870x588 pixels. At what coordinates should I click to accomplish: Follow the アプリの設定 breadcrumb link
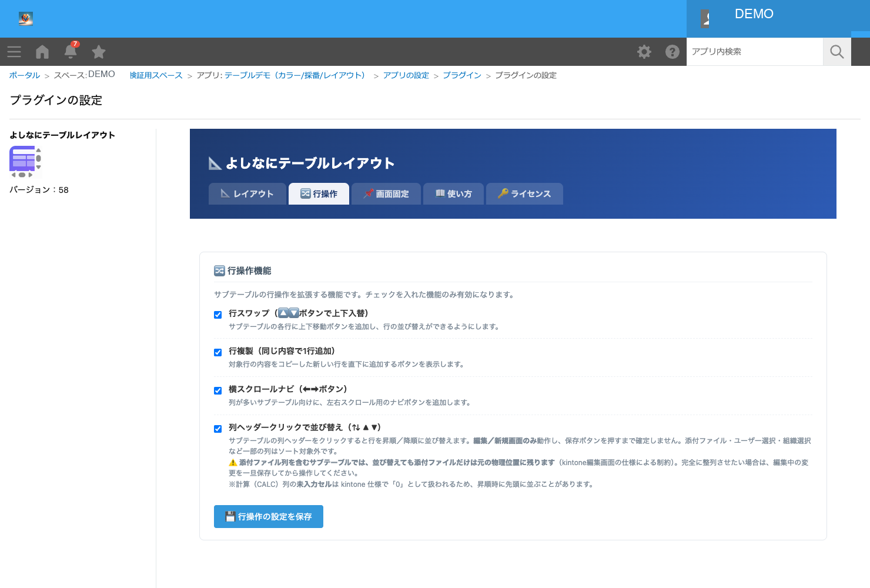(406, 75)
